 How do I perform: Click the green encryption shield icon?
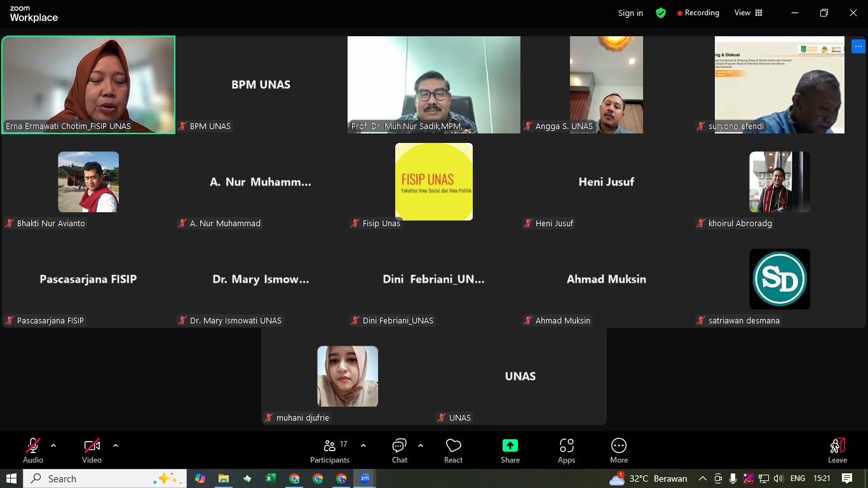[661, 13]
